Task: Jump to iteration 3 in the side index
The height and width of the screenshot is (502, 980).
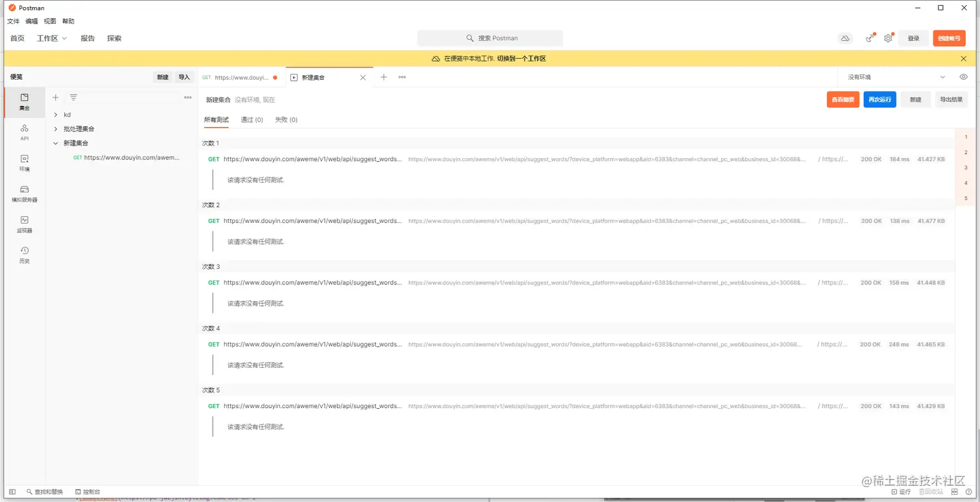Action: click(x=966, y=168)
